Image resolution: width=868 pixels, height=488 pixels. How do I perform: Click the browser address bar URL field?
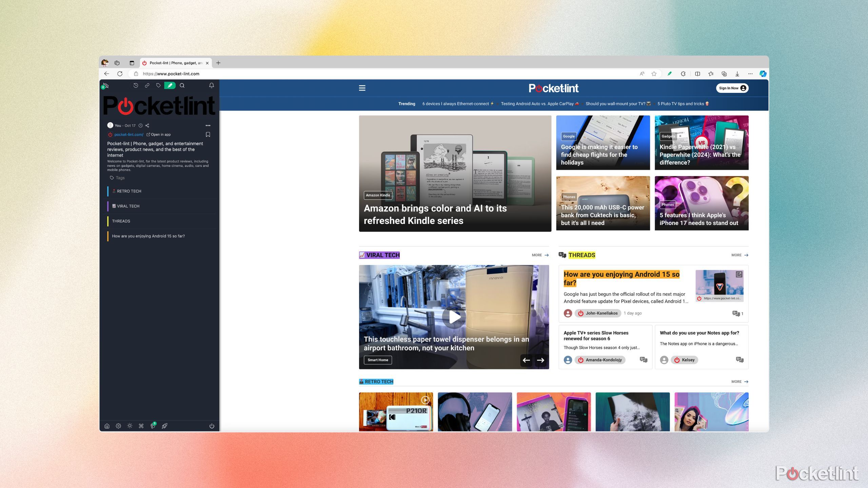(387, 74)
